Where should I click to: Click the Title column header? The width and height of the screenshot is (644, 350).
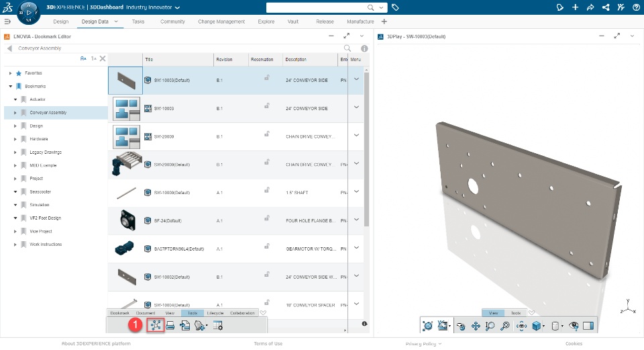pos(178,59)
